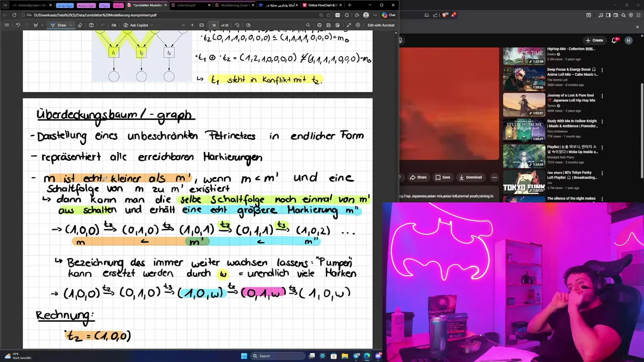
Task: Open a new tab with plus button
Action: (x=350, y=5)
